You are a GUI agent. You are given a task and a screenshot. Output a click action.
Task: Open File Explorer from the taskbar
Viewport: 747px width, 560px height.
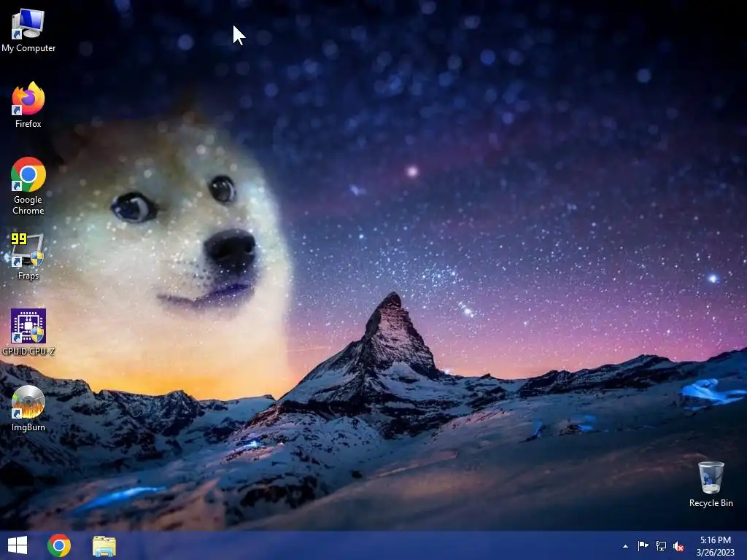point(104,545)
